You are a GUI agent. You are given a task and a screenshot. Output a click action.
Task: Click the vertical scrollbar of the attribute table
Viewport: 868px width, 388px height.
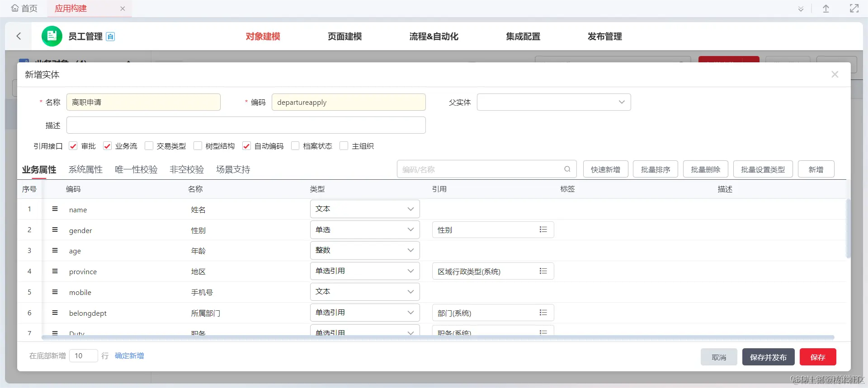[x=848, y=229]
